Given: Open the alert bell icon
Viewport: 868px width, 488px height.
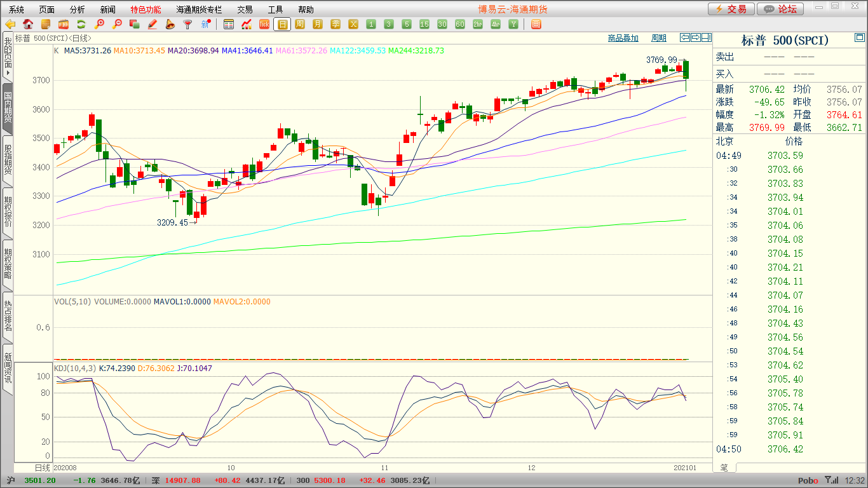Looking at the screenshot, I should [x=170, y=25].
